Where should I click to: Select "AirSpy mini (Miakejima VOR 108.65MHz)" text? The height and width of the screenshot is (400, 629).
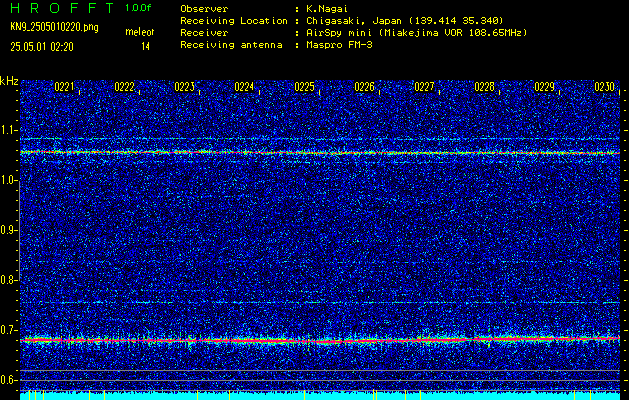[x=417, y=32]
